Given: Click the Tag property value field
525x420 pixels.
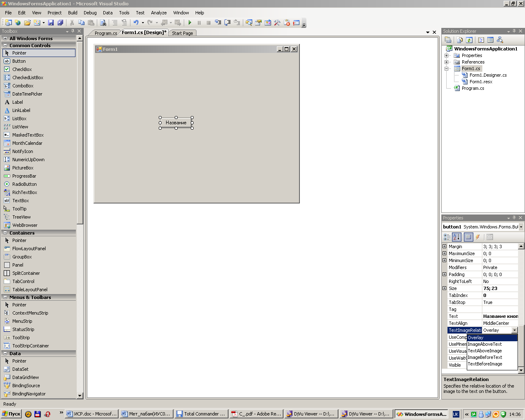Looking at the screenshot, I should click(x=500, y=309).
